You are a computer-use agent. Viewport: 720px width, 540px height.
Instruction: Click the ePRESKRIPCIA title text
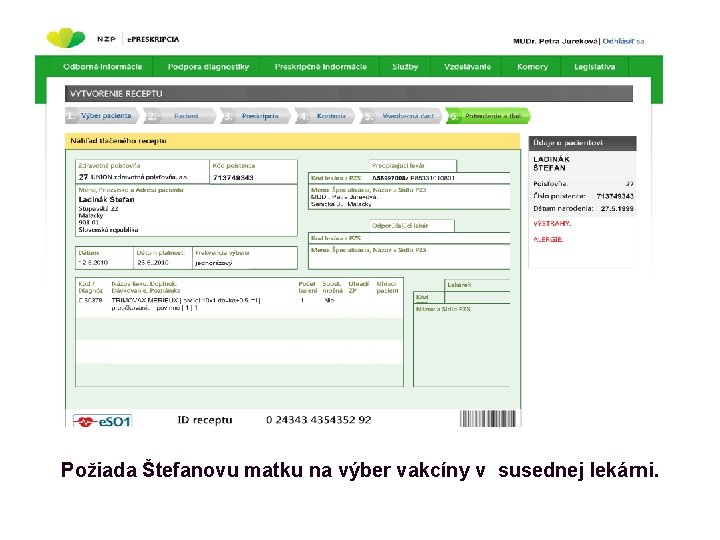point(153,39)
